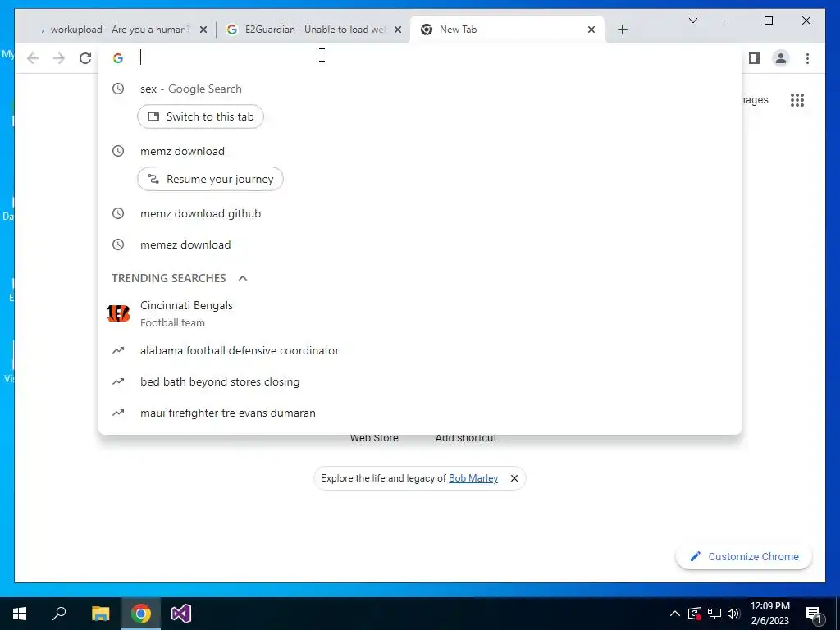The height and width of the screenshot is (630, 840).
Task: Close the E2Guardian tab
Action: tap(398, 30)
